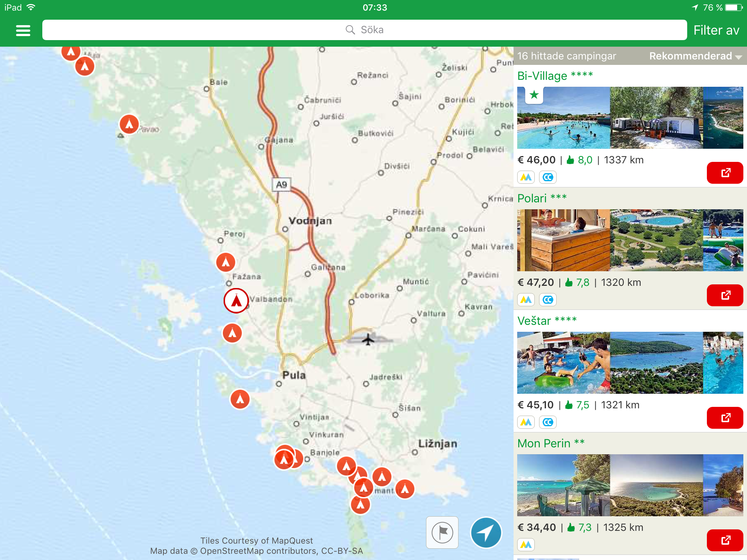Viewport: 747px width, 560px height.
Task: Open Mon Perin external link button
Action: tap(724, 540)
